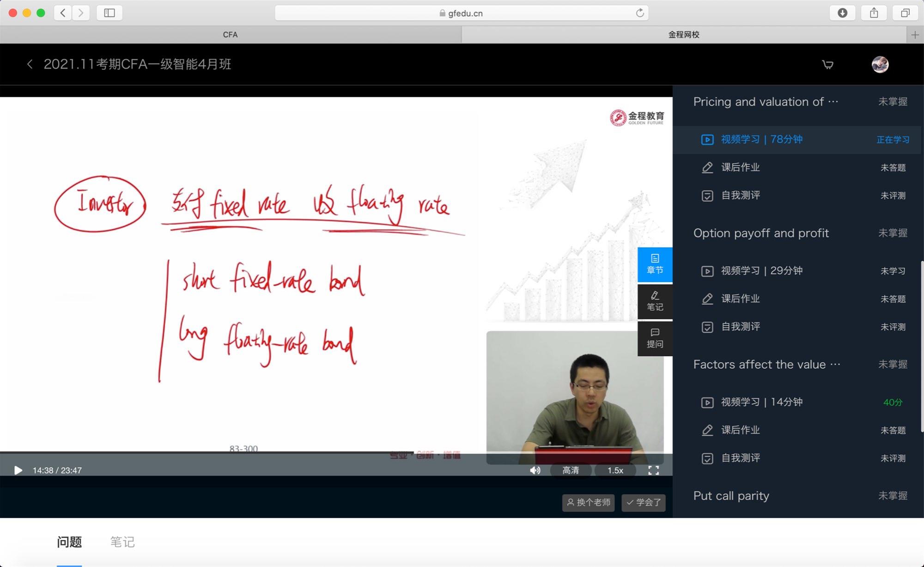
Task: Toggle Safari sidebar button
Action: click(109, 13)
